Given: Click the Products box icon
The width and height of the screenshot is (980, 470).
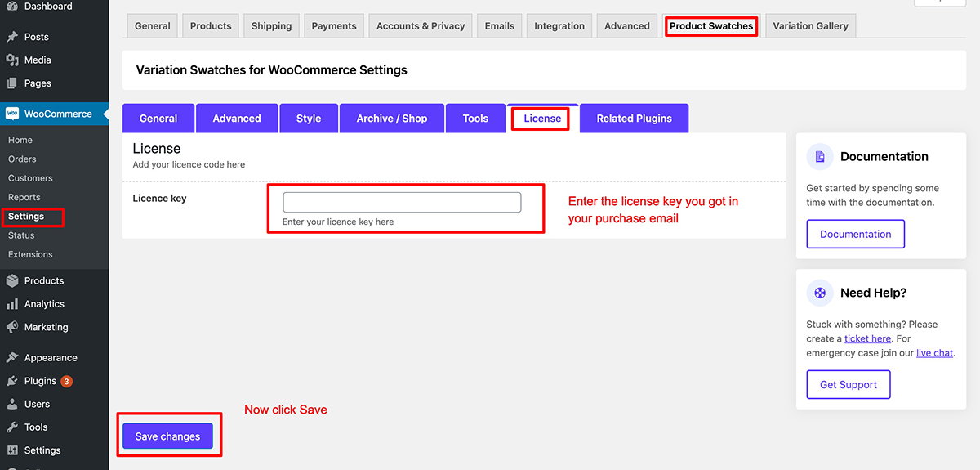Looking at the screenshot, I should pos(12,280).
